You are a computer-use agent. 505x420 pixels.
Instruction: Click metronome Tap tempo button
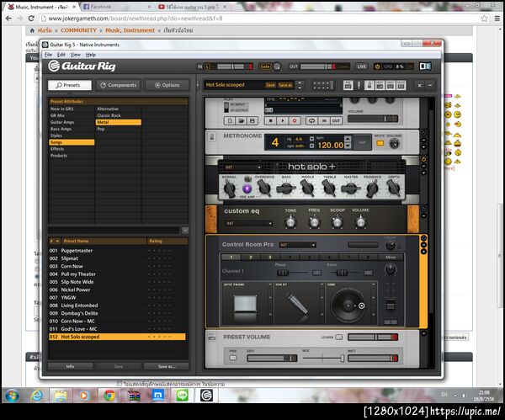pos(362,142)
